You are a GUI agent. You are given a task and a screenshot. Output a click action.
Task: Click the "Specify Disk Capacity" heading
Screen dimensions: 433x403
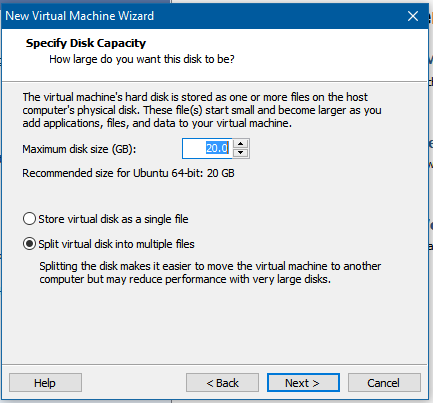86,43
